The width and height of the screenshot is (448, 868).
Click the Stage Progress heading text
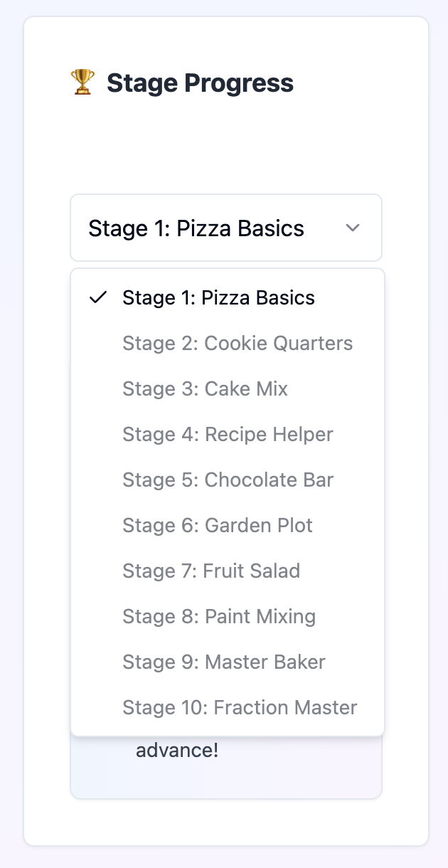(x=200, y=83)
